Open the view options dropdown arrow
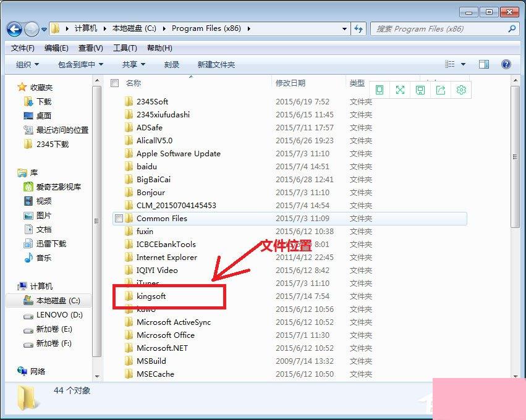The height and width of the screenshot is (420, 526). (464, 64)
